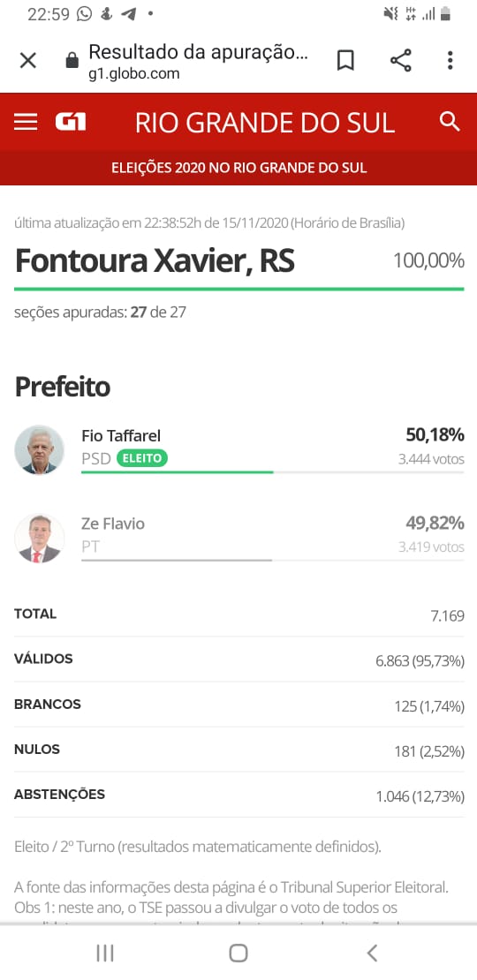The height and width of the screenshot is (980, 477).
Task: Open the share icon
Action: point(401,61)
